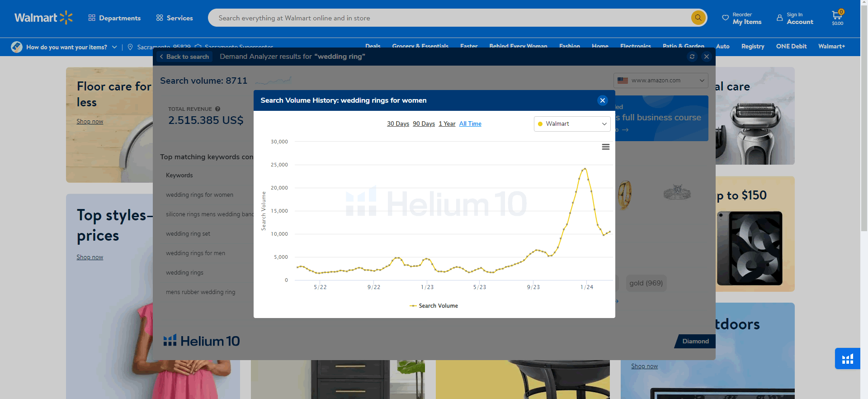Screen dimensions: 868x399
Task: Select the All Time range
Action: 470,123
